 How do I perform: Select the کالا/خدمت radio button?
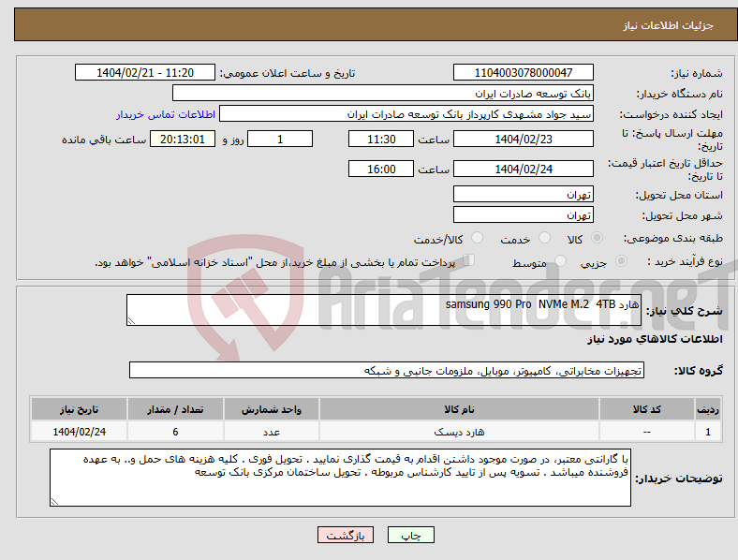(x=477, y=238)
